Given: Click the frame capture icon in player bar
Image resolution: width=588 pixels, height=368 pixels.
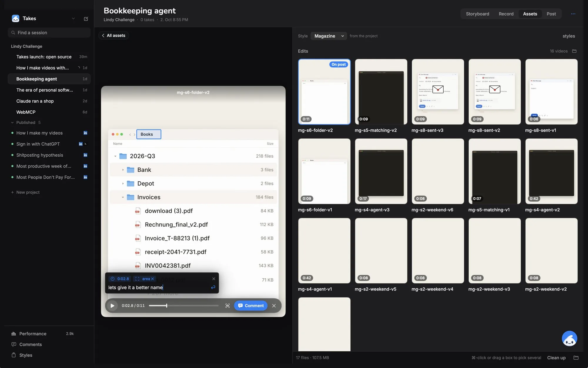Looking at the screenshot, I should pos(228,306).
